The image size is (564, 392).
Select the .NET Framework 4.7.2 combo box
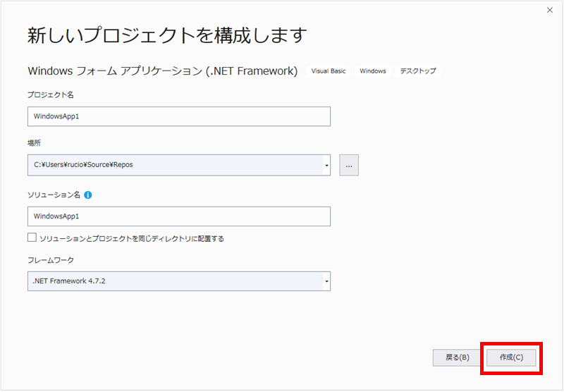[175, 281]
